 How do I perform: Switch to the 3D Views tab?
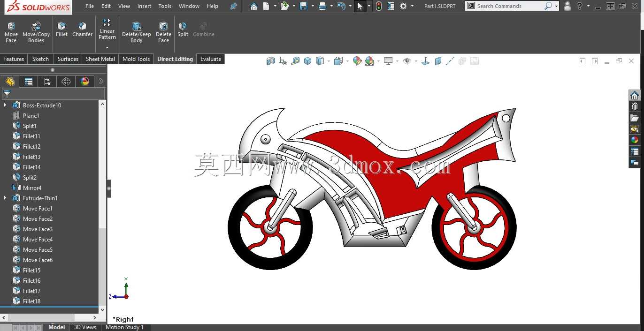coord(85,327)
